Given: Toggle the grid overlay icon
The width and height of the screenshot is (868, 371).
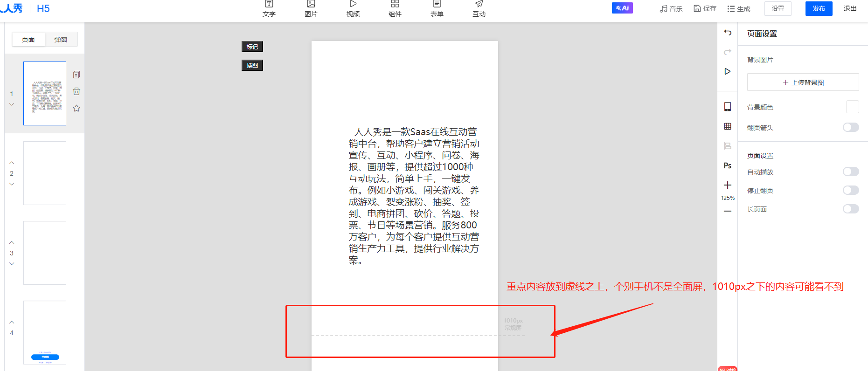Looking at the screenshot, I should pyautogui.click(x=728, y=126).
